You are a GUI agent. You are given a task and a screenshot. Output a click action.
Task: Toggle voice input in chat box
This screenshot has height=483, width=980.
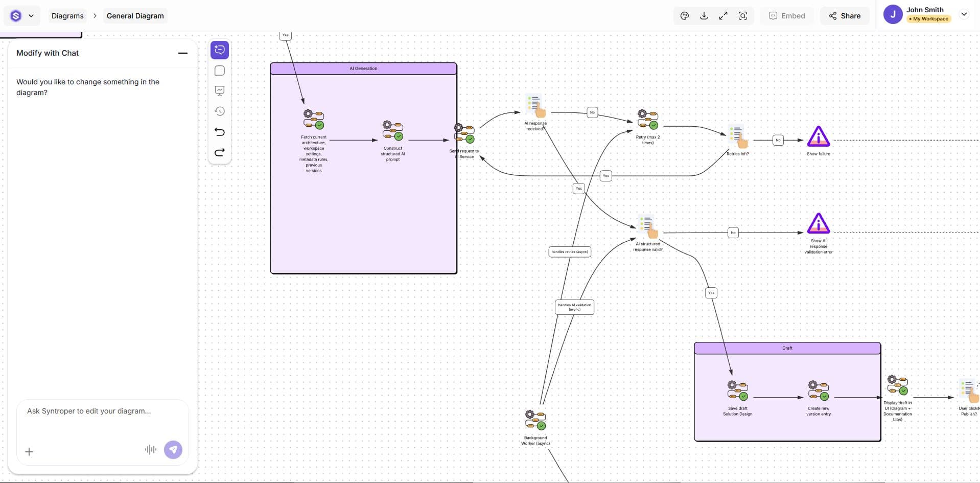coord(150,450)
